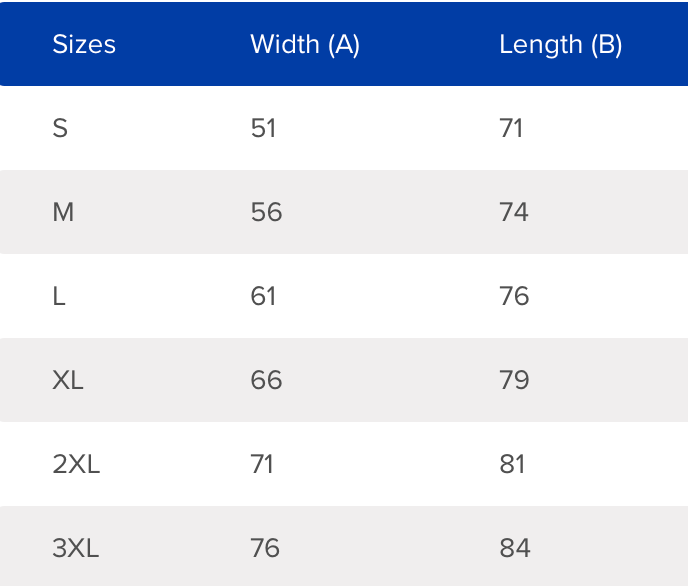Screen dimensions: 688x586
Task: Click the S row's length value
Action: [511, 128]
